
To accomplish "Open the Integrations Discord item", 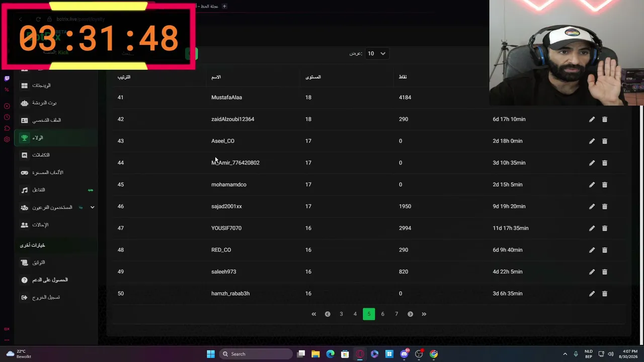I will pos(55,155).
